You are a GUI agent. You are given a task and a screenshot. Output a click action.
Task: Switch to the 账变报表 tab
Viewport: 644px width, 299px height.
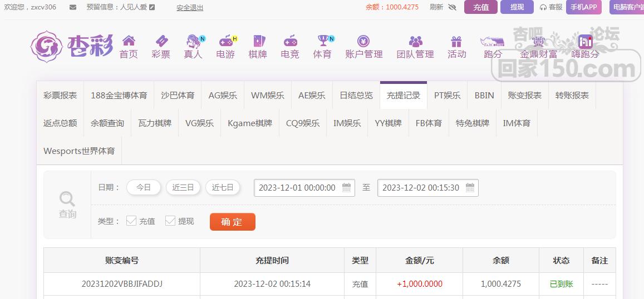click(524, 95)
